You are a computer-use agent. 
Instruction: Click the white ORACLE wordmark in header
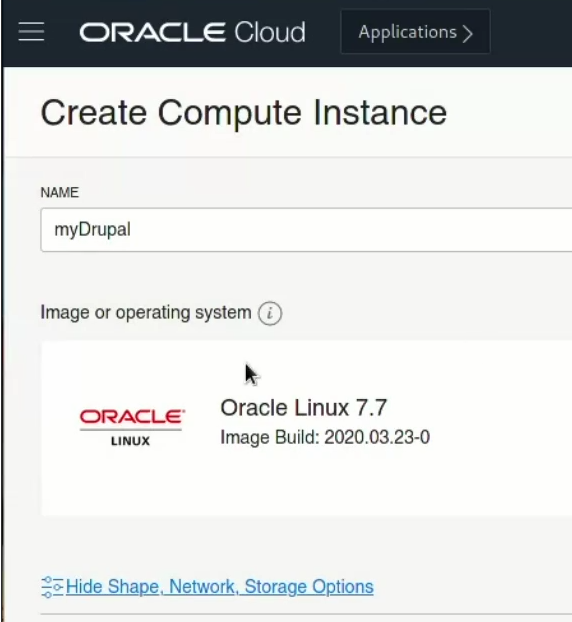point(153,32)
